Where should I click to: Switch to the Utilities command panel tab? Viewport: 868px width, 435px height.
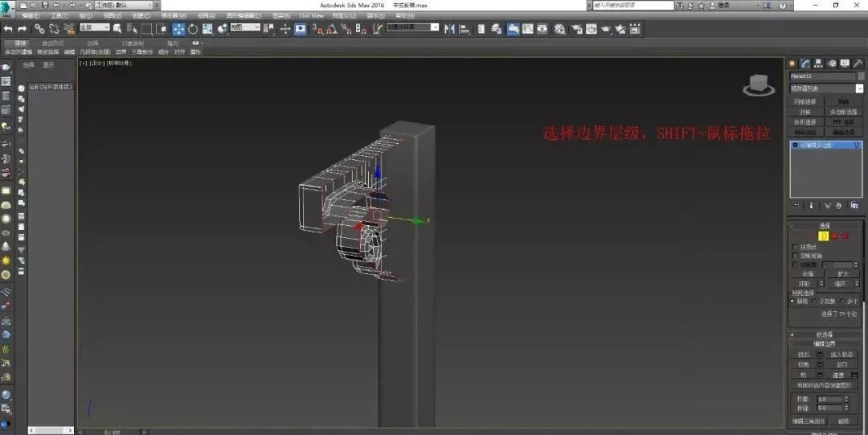[858, 64]
